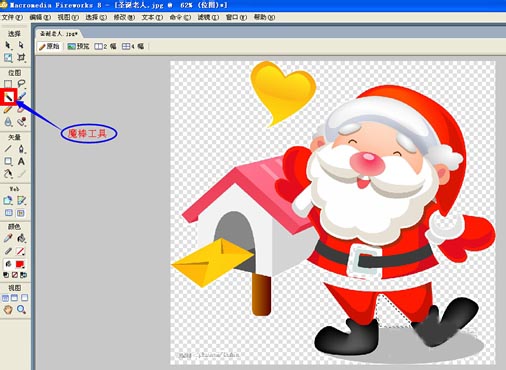This screenshot has width=506, height=370.
Task: Click the red fill color swatch
Action: click(x=20, y=264)
